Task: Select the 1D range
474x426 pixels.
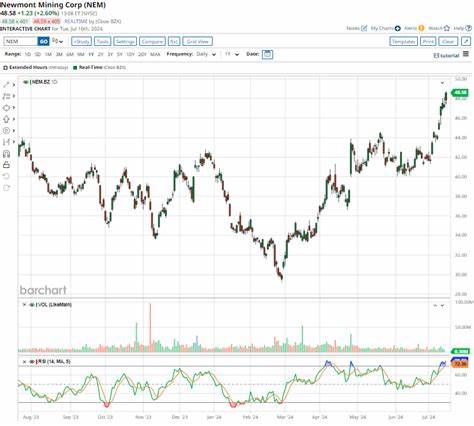Action: click(x=28, y=54)
